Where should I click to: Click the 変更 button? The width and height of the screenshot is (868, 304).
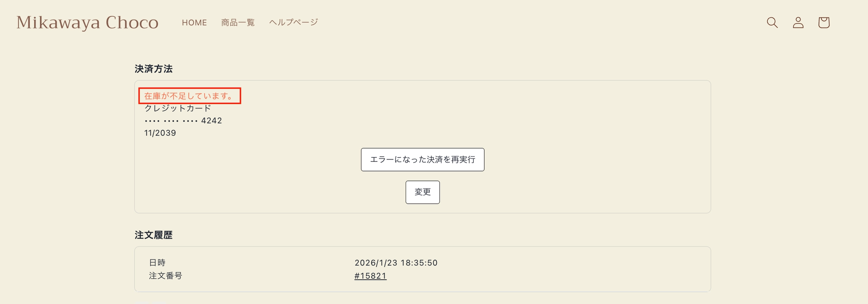point(422,192)
